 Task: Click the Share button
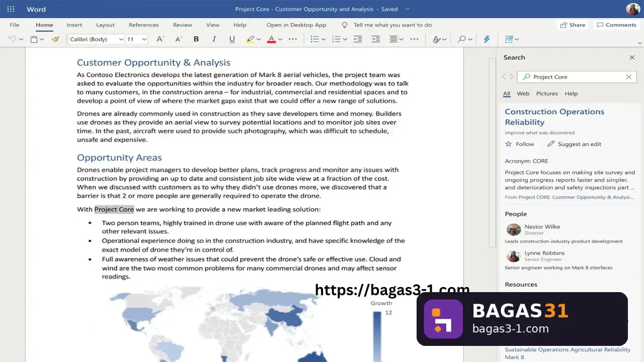[572, 25]
